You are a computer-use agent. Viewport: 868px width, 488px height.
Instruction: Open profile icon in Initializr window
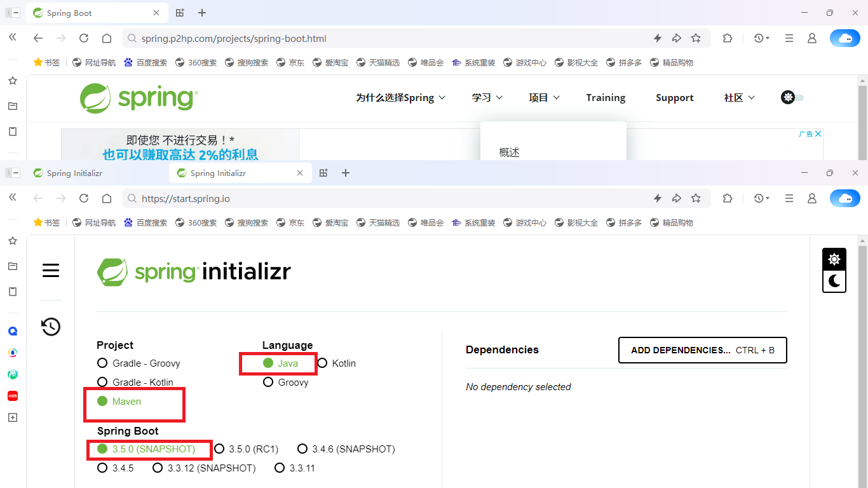tap(812, 198)
